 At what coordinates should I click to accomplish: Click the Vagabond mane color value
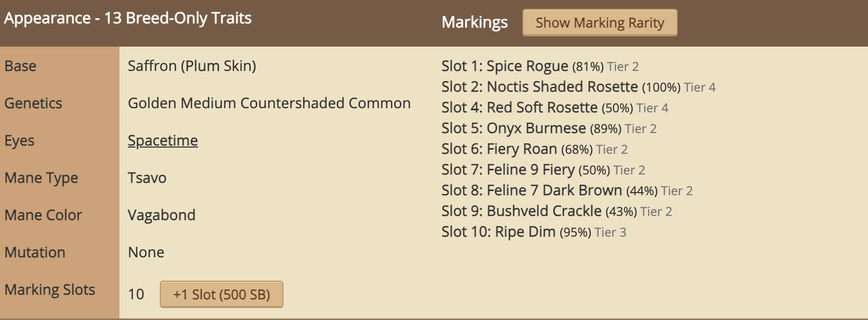(161, 215)
